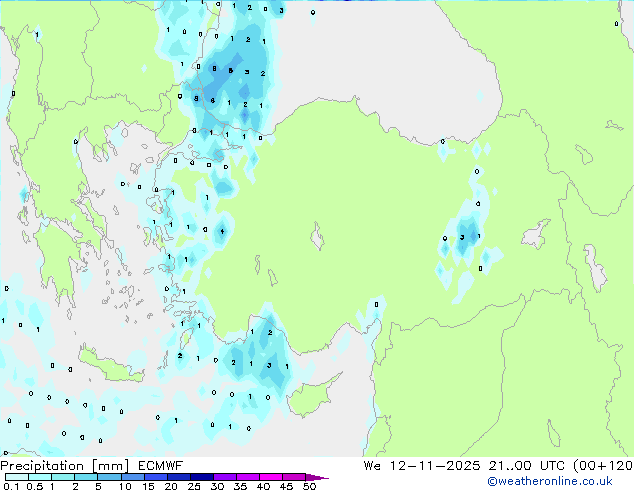
Task: Click the "ECMWF" model label
Action: coord(161,466)
